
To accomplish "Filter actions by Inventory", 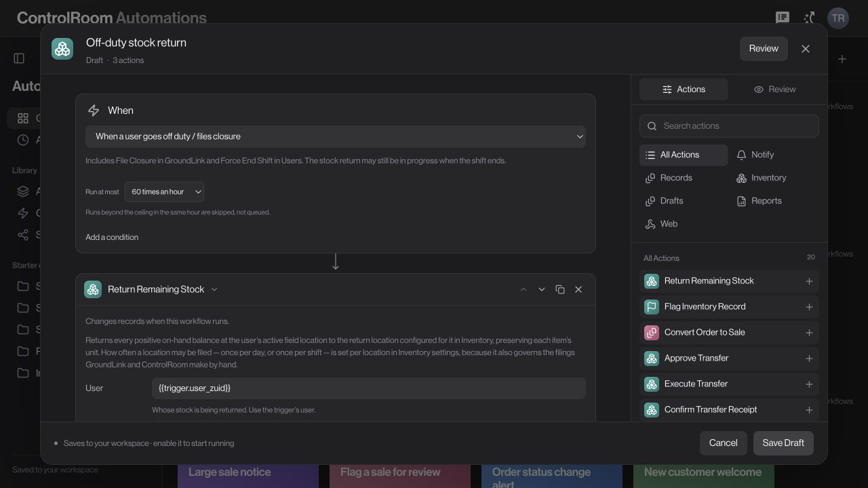I will pyautogui.click(x=774, y=178).
